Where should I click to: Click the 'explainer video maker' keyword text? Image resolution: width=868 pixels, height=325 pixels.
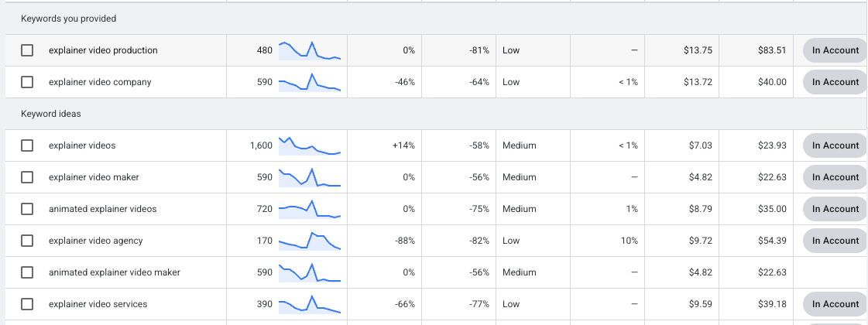pos(93,177)
